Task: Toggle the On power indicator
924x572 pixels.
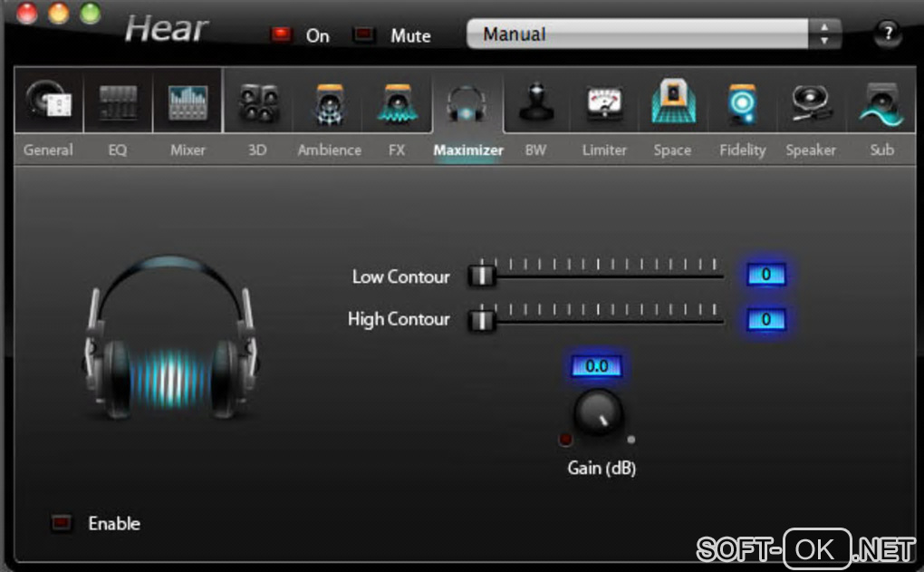Action: pos(281,34)
